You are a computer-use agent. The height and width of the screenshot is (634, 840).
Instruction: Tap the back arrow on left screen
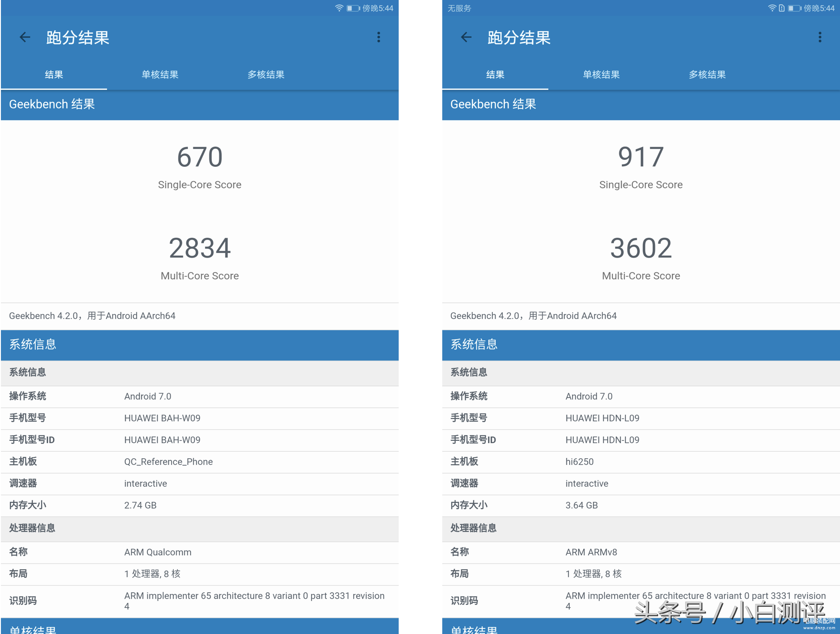pyautogui.click(x=25, y=37)
